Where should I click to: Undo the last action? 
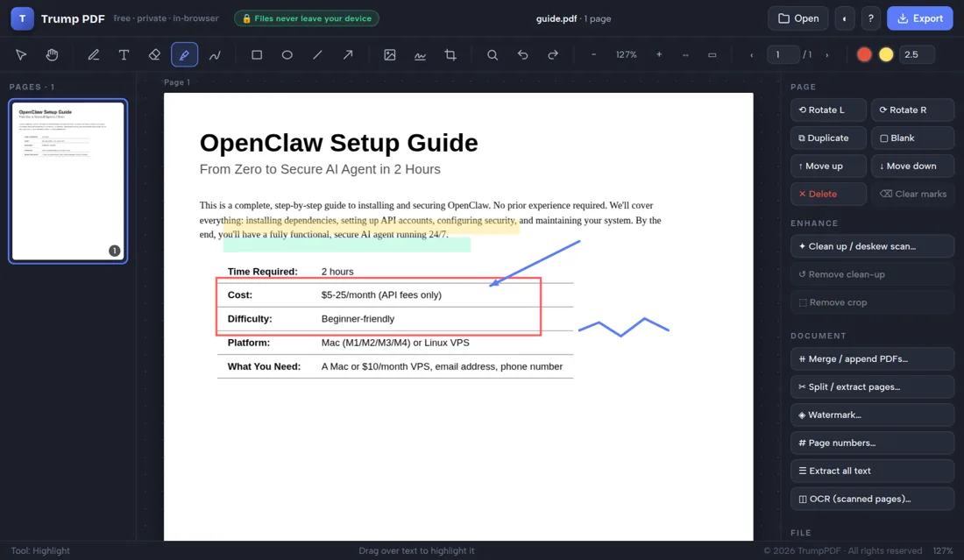click(x=522, y=54)
